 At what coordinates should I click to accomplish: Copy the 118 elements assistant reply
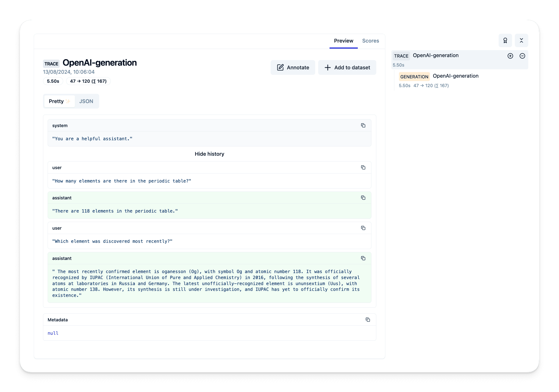(363, 198)
